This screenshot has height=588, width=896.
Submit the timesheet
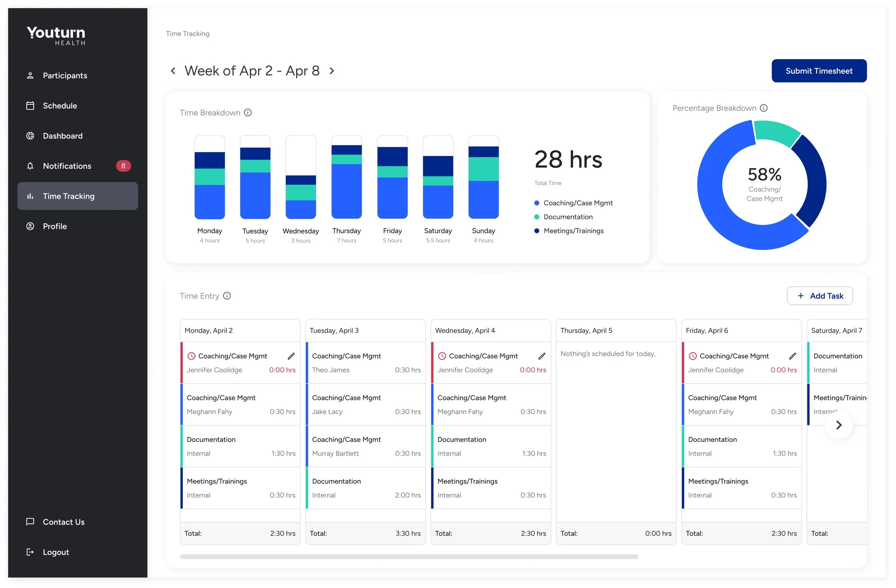[x=819, y=71]
